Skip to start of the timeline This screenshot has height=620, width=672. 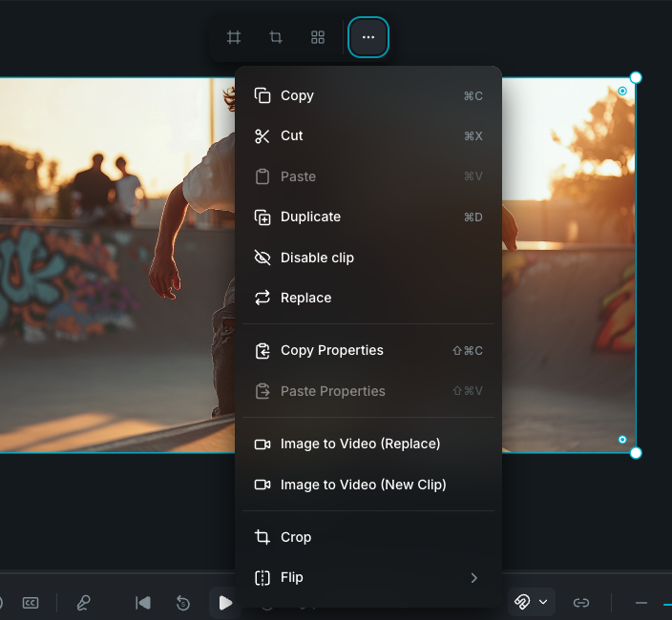(x=143, y=603)
